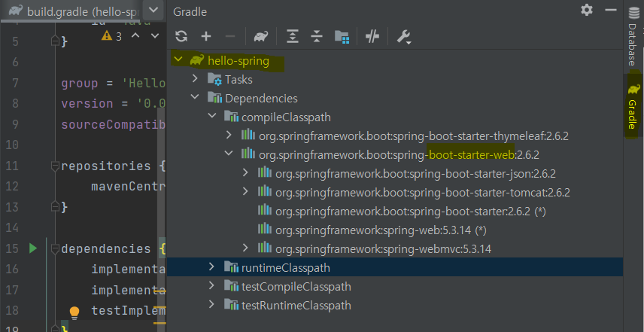Select the runtimeClasspath row
The height and width of the screenshot is (332, 644).
tap(395, 267)
